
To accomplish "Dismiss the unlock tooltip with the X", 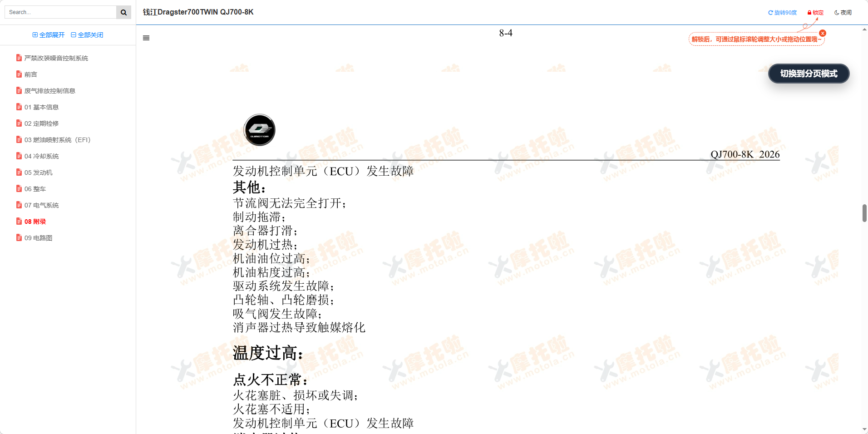I will 823,33.
